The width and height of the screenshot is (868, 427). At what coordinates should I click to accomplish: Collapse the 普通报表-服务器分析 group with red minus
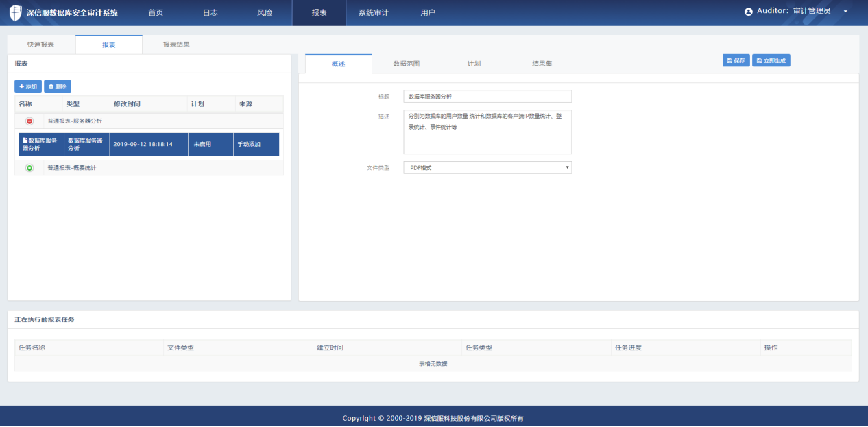click(29, 121)
